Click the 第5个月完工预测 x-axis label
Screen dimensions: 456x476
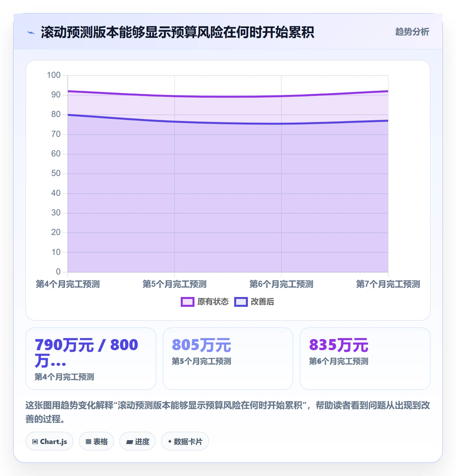click(x=175, y=284)
